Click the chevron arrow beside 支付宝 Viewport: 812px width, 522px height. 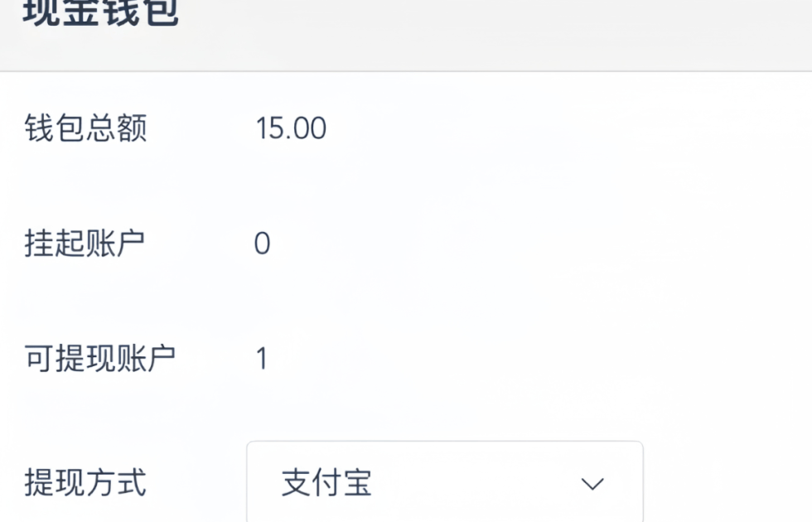(x=592, y=485)
